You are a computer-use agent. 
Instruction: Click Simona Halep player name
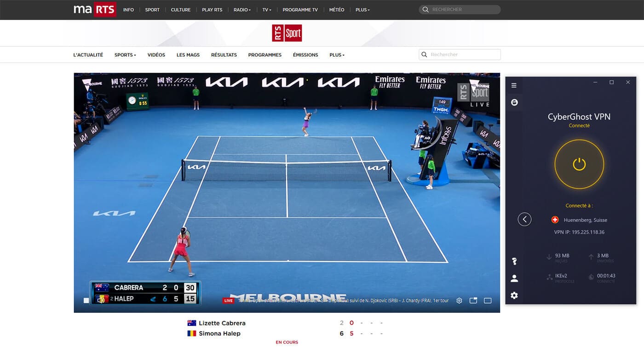pyautogui.click(x=219, y=333)
